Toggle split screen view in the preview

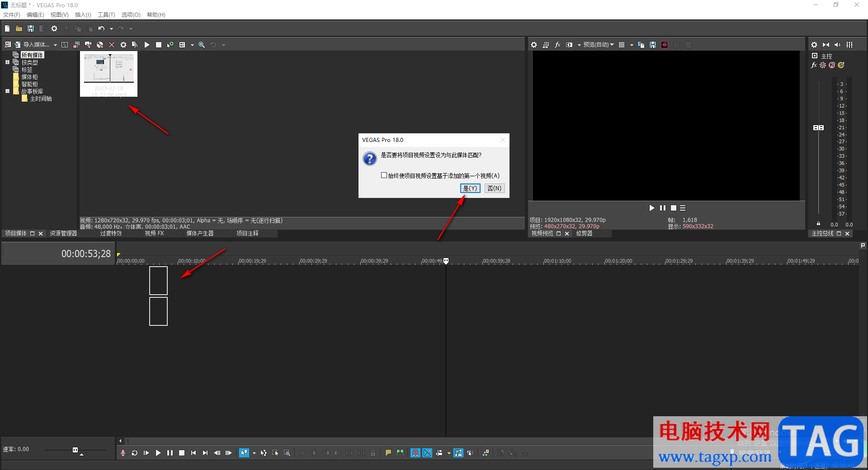(x=569, y=45)
